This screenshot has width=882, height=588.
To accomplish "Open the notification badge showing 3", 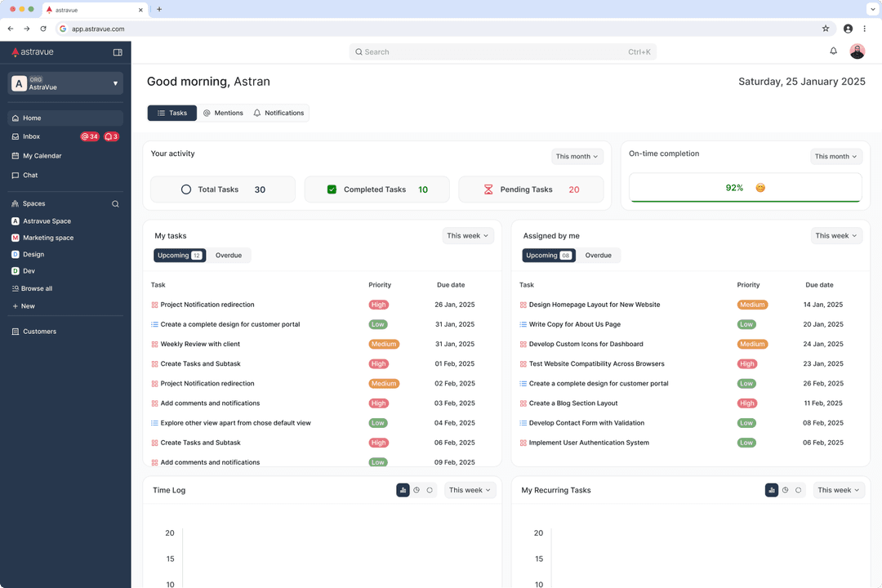I will pos(111,136).
